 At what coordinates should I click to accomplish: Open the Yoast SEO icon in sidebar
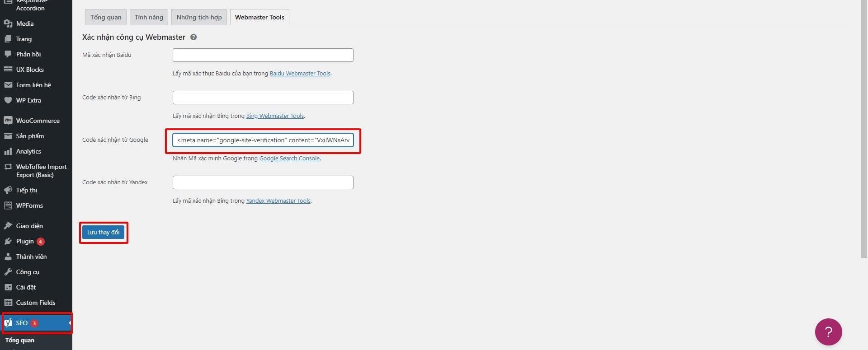point(8,323)
